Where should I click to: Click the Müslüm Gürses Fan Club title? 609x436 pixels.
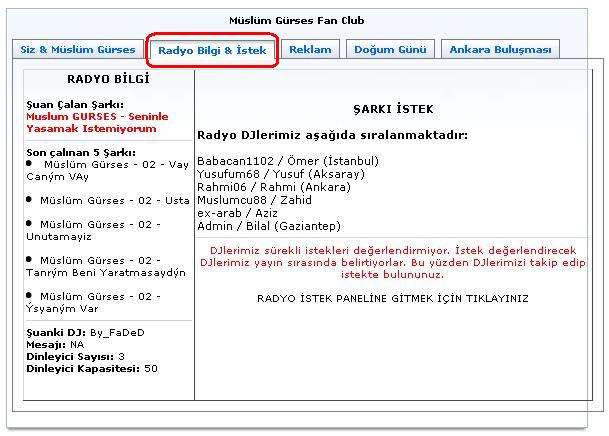[x=296, y=21]
